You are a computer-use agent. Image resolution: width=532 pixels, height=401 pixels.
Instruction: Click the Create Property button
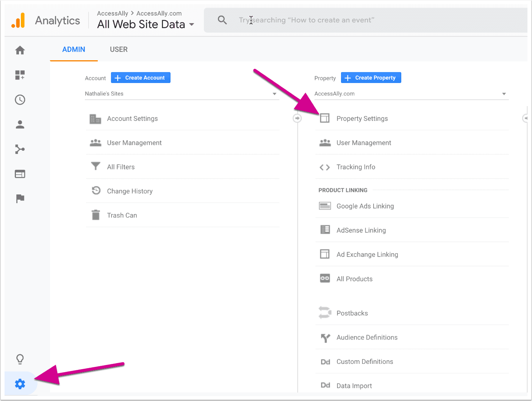point(371,78)
